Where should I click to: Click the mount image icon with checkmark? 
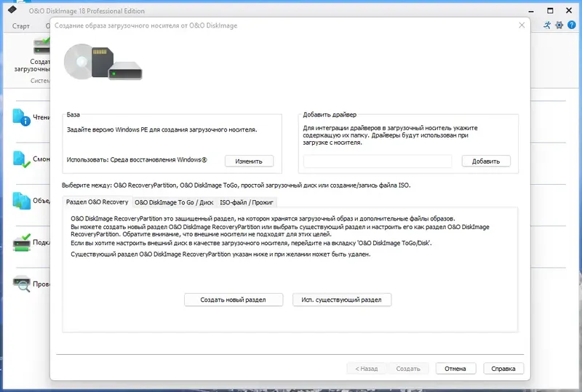22,159
